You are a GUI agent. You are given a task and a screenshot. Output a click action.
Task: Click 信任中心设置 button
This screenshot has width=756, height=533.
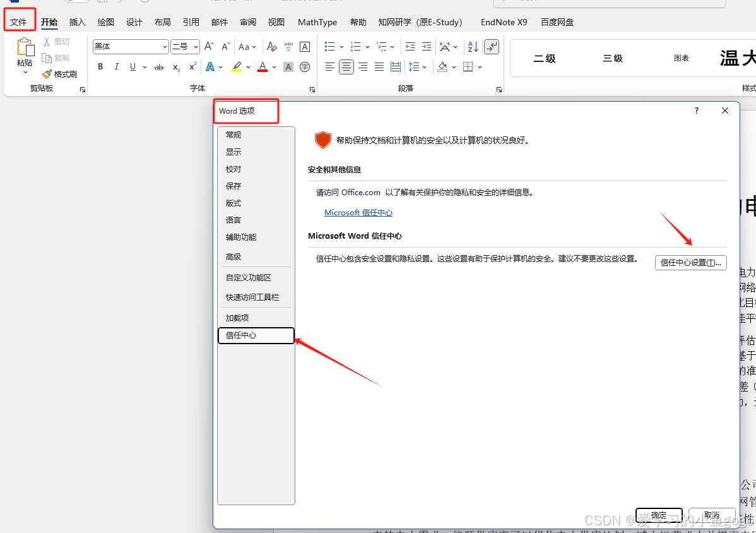pos(690,263)
